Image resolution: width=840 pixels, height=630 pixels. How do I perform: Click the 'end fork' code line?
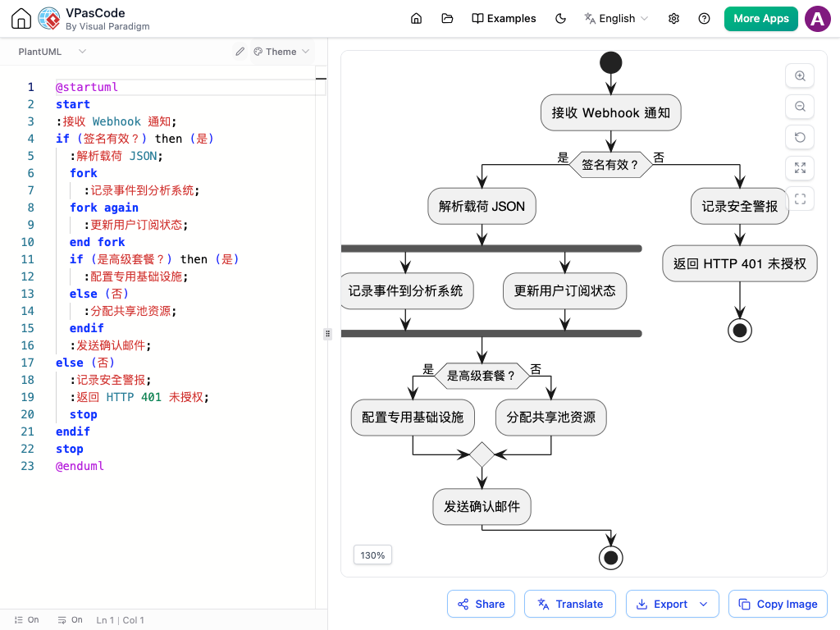click(x=97, y=242)
